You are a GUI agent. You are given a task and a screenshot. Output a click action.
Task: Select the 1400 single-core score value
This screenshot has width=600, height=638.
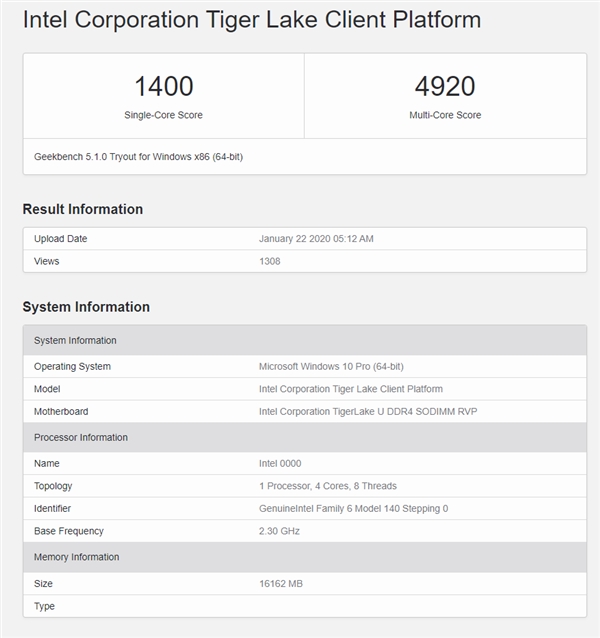(x=164, y=86)
